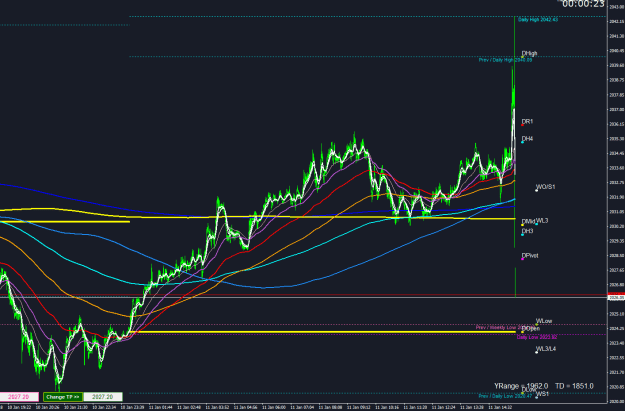Click the countdown timer 00:00:23
The image size is (625, 411).
pos(583,4)
